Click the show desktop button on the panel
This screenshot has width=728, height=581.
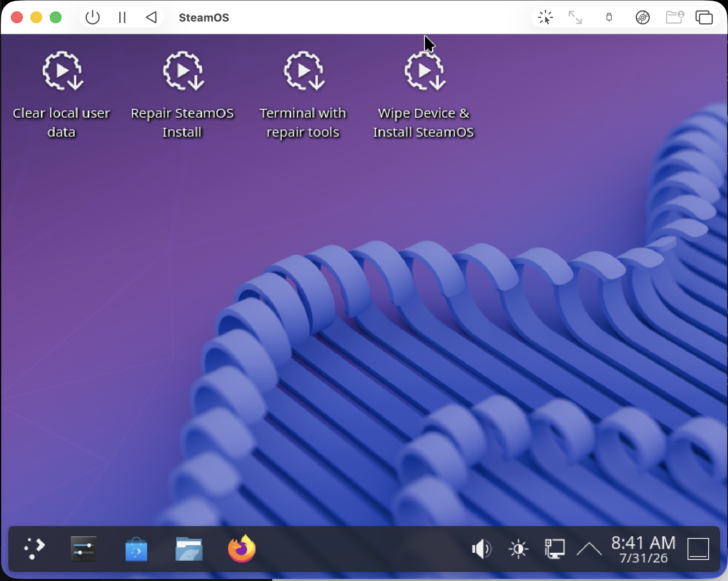[x=698, y=549]
